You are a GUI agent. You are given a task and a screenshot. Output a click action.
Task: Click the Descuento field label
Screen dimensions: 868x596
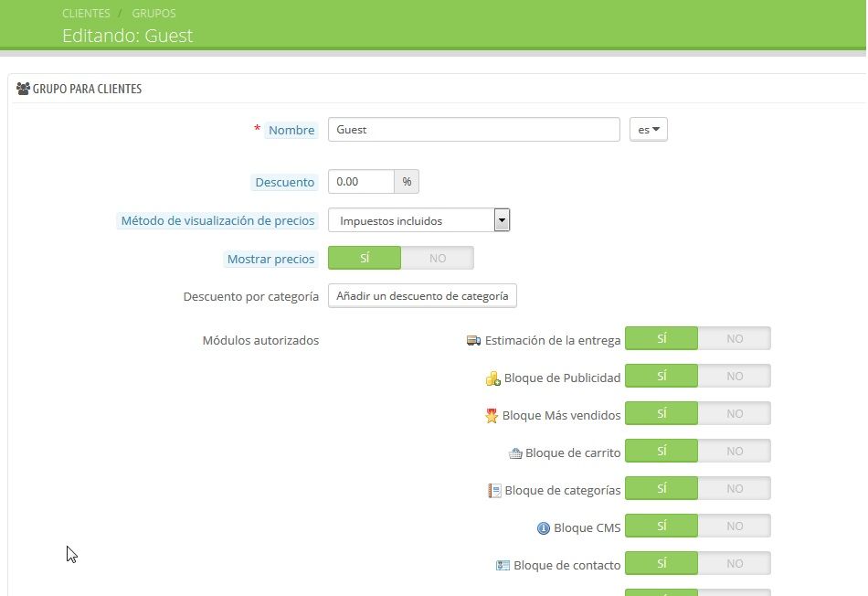click(x=284, y=182)
